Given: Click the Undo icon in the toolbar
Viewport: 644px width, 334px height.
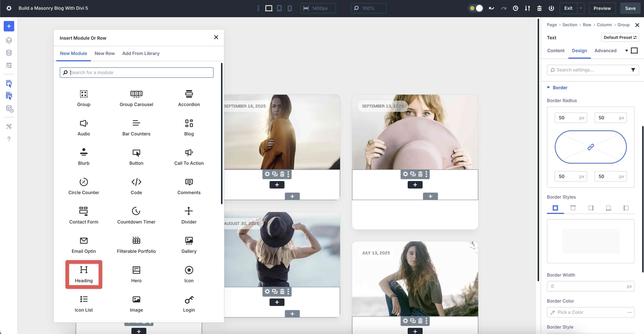Looking at the screenshot, I should point(491,8).
